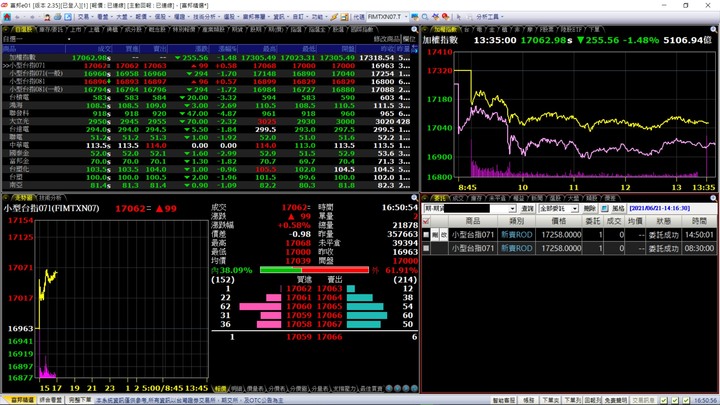720x405 pixels.
Task: Click magnifier icon in the watchlist panel header
Action: click(414, 29)
